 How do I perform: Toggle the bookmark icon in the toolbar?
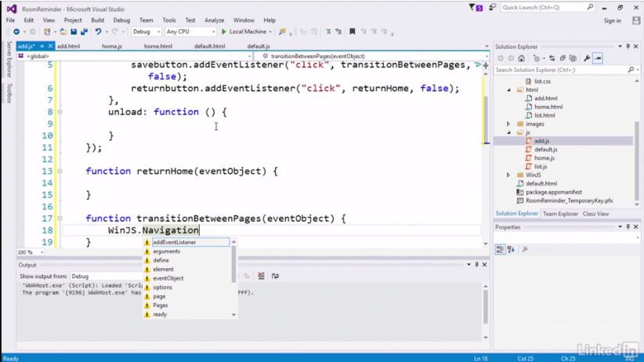point(352,31)
